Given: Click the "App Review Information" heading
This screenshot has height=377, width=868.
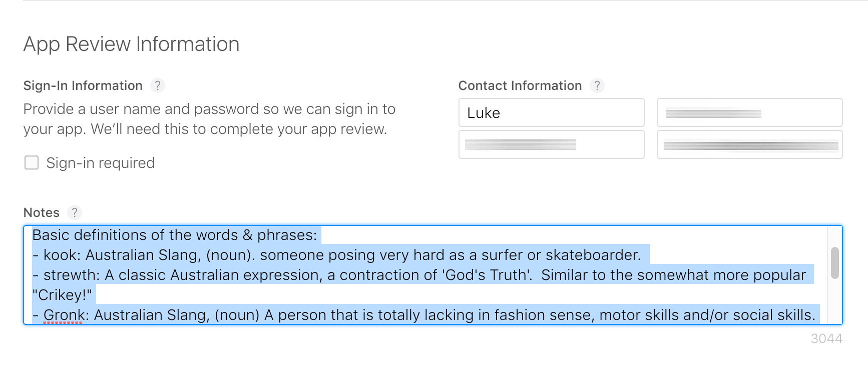Looking at the screenshot, I should 131,44.
